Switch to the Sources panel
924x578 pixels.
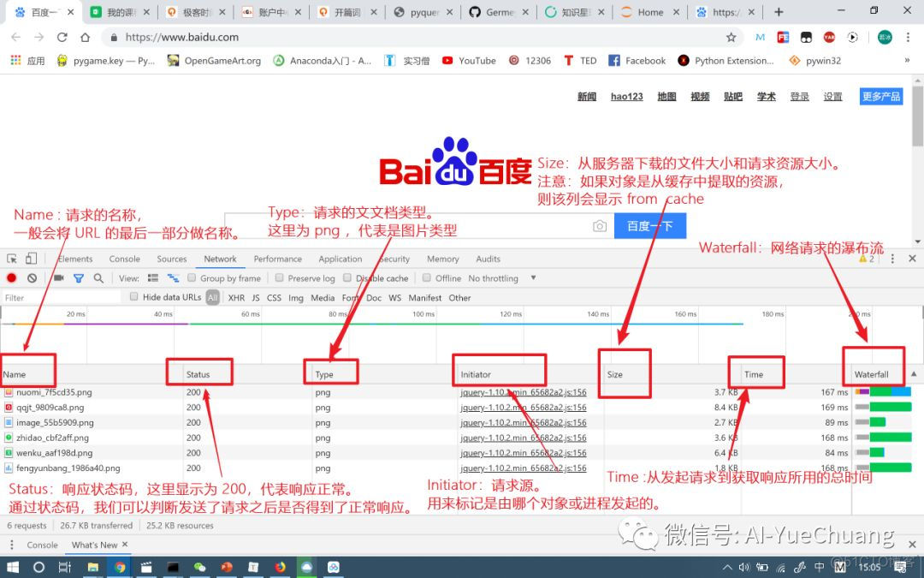(171, 259)
